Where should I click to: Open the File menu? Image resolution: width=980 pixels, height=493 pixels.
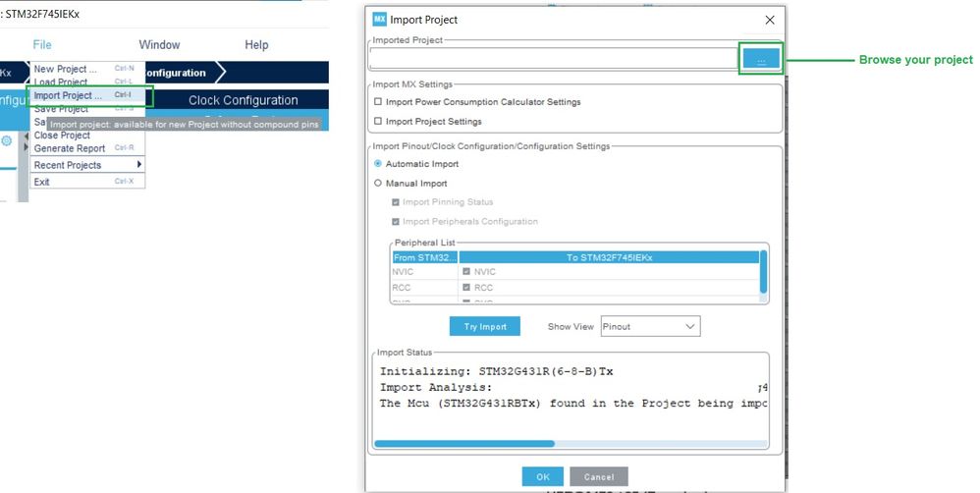(x=42, y=44)
